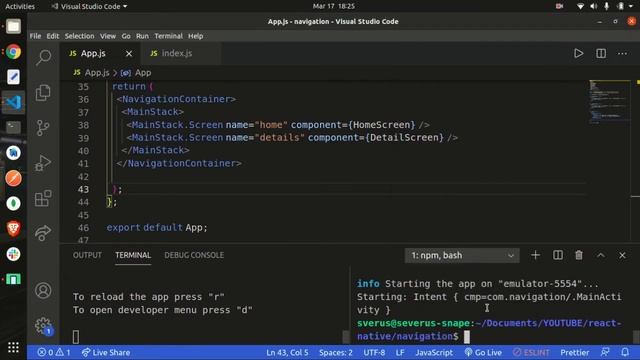This screenshot has width=640, height=360.
Task: Open the clock showing Mar 17 18:25
Action: click(x=333, y=7)
